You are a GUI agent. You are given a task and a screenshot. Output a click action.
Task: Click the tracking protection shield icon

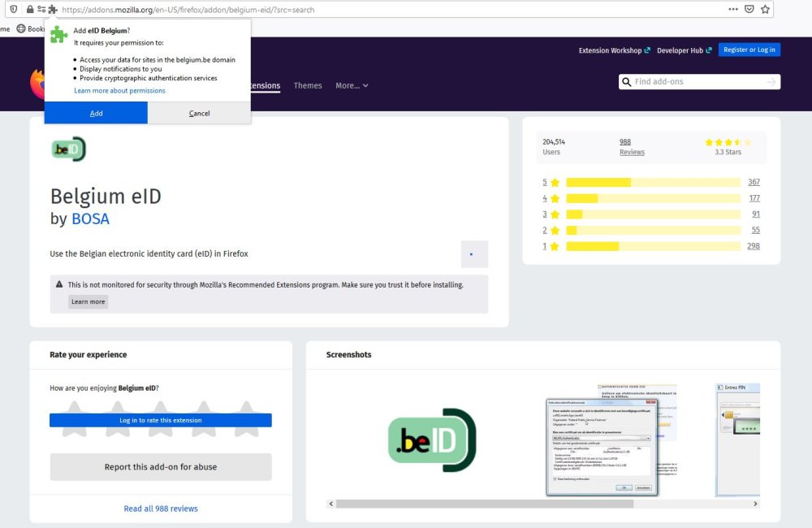coord(14,9)
